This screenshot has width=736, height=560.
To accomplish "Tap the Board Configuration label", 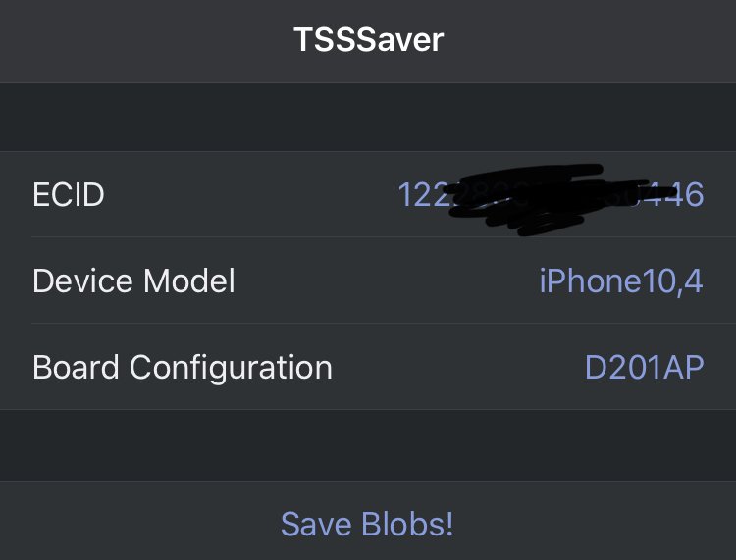I will point(183,368).
